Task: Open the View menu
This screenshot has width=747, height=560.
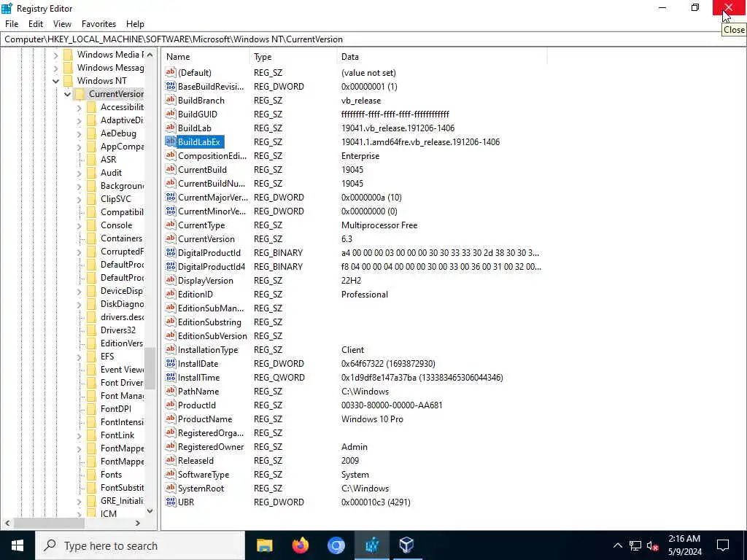Action: [x=62, y=24]
